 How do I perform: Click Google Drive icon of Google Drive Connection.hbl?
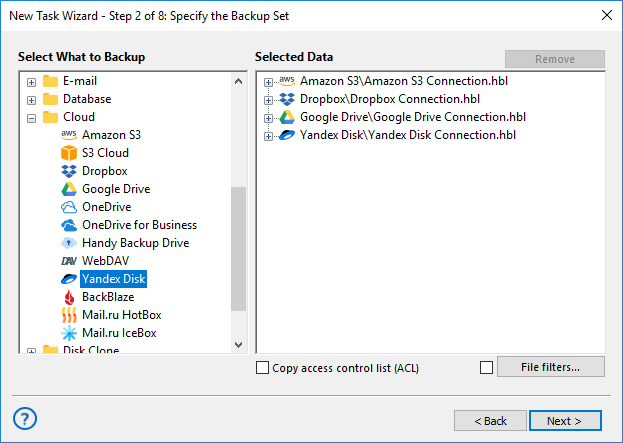pyautogui.click(x=286, y=117)
